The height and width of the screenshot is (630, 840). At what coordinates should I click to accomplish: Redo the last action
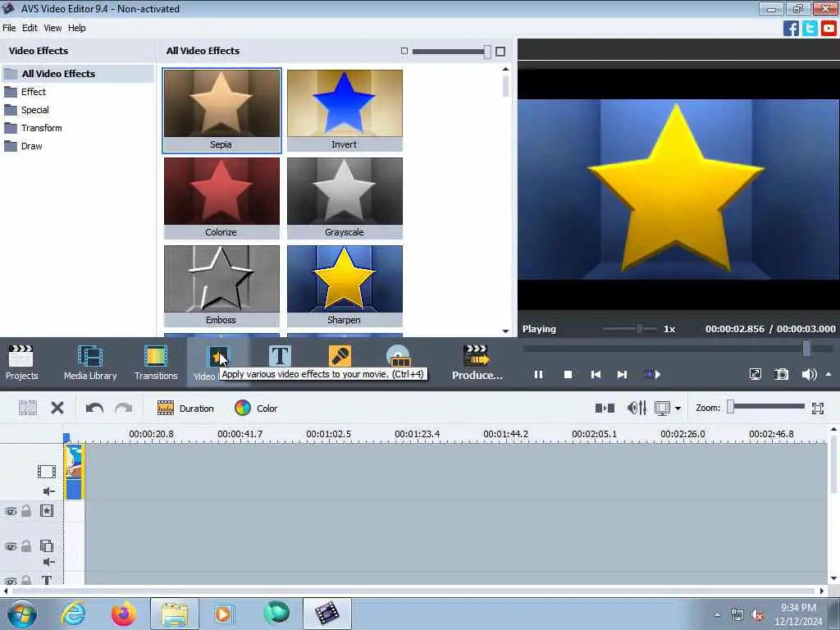click(x=124, y=409)
